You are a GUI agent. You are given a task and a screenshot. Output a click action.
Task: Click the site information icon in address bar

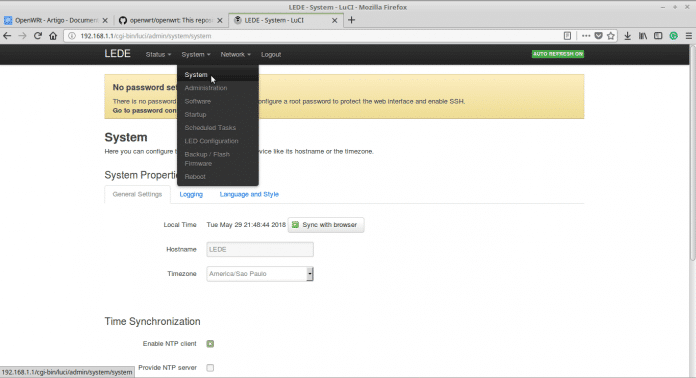tap(72, 36)
